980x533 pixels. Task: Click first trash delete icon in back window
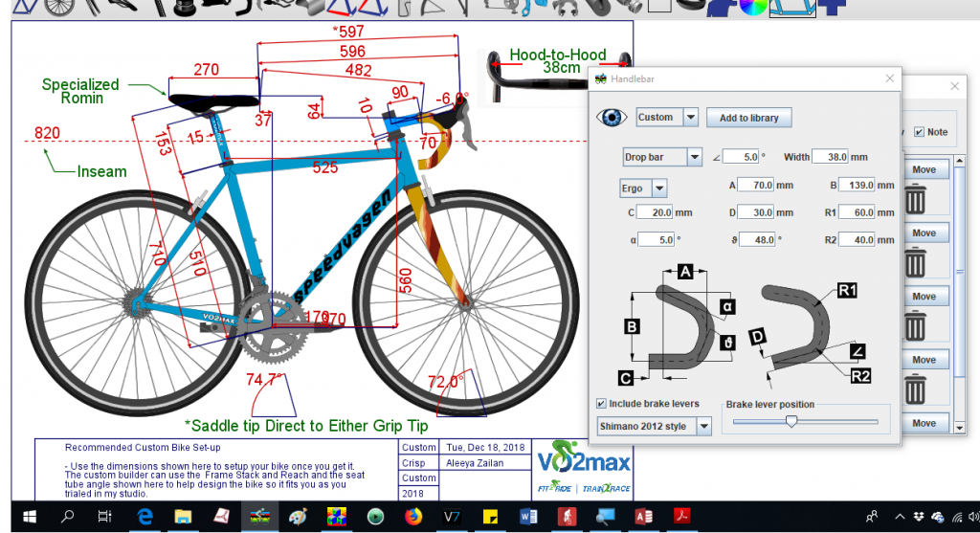(x=915, y=199)
